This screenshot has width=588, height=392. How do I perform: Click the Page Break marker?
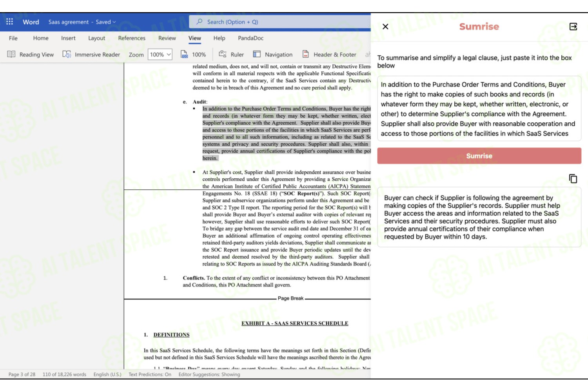[290, 298]
